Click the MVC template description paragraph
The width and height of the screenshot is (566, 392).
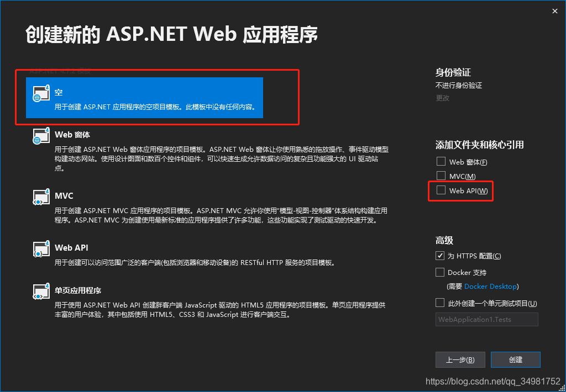point(221,215)
